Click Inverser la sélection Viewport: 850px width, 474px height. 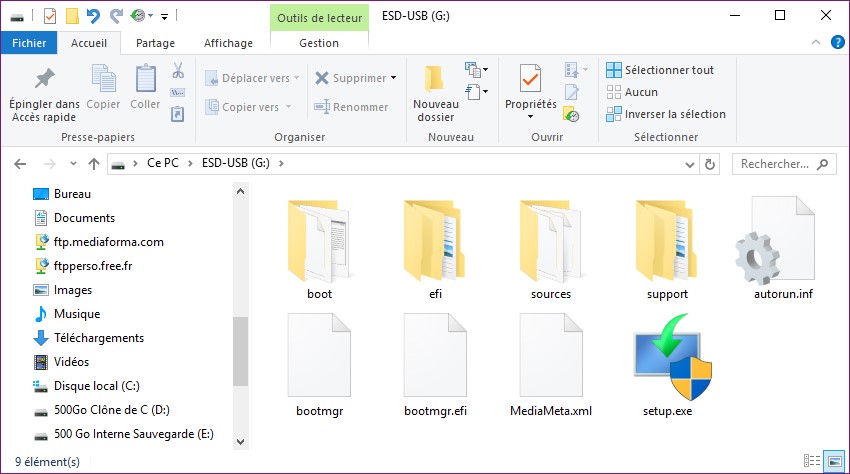(665, 114)
